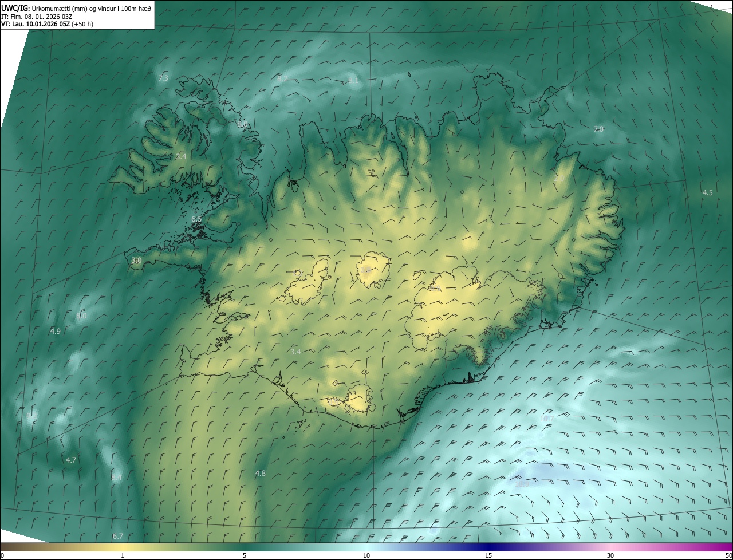Click the 6.5 value in Breiðafjörður bay
The width and height of the screenshot is (733, 560).
click(x=196, y=219)
